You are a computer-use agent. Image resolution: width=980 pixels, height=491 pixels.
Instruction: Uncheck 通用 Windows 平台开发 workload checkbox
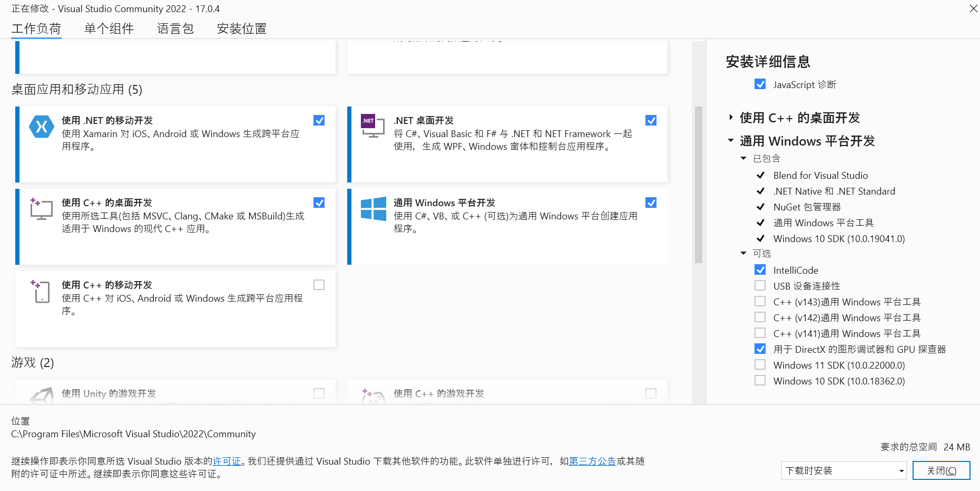click(x=651, y=203)
